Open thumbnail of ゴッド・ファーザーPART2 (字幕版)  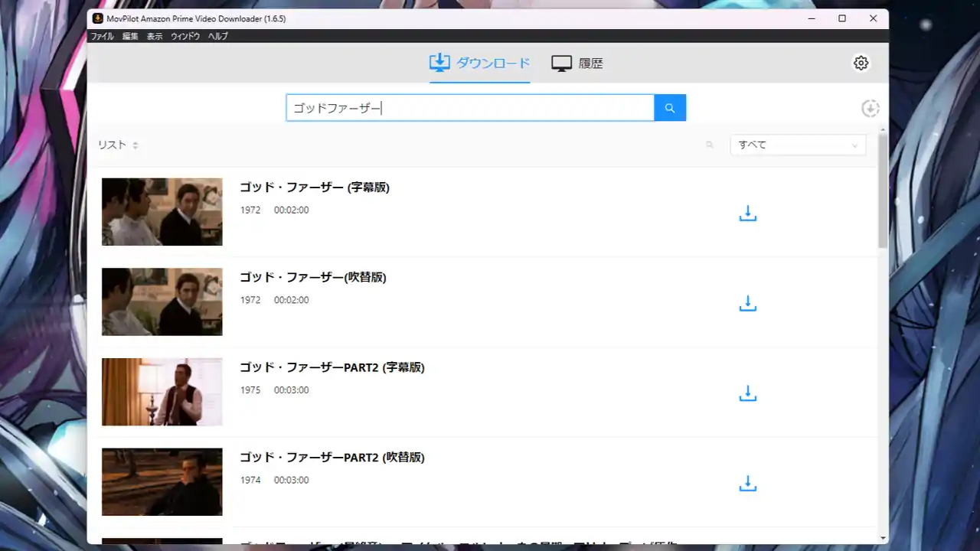pos(162,392)
